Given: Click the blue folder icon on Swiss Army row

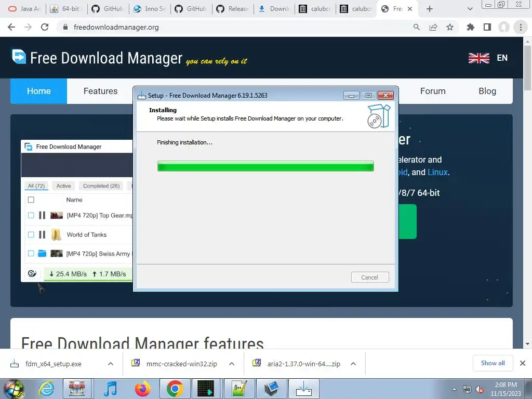Looking at the screenshot, I should click(42, 253).
